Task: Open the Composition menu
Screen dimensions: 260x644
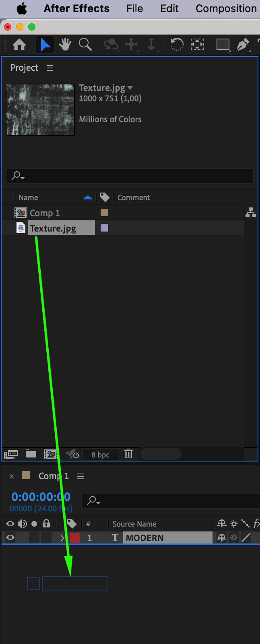Action: (x=226, y=8)
